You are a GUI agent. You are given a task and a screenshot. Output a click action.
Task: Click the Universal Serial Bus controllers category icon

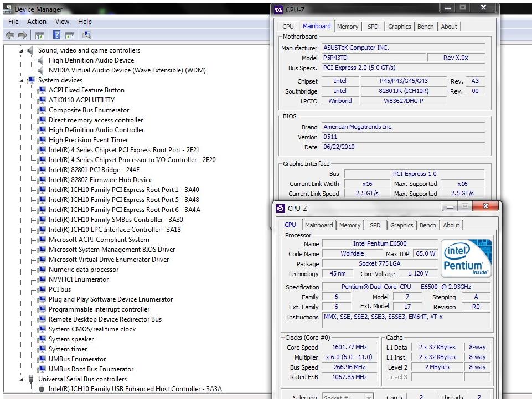click(x=31, y=379)
